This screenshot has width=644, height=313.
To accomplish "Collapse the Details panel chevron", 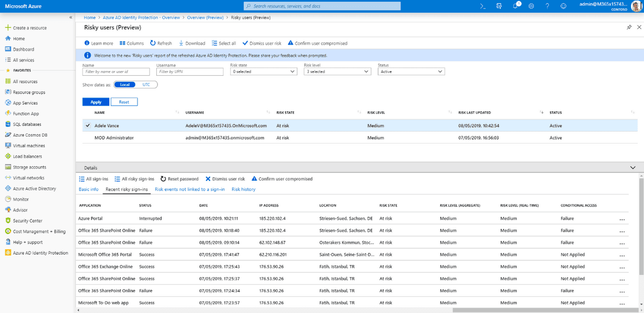I will click(634, 168).
